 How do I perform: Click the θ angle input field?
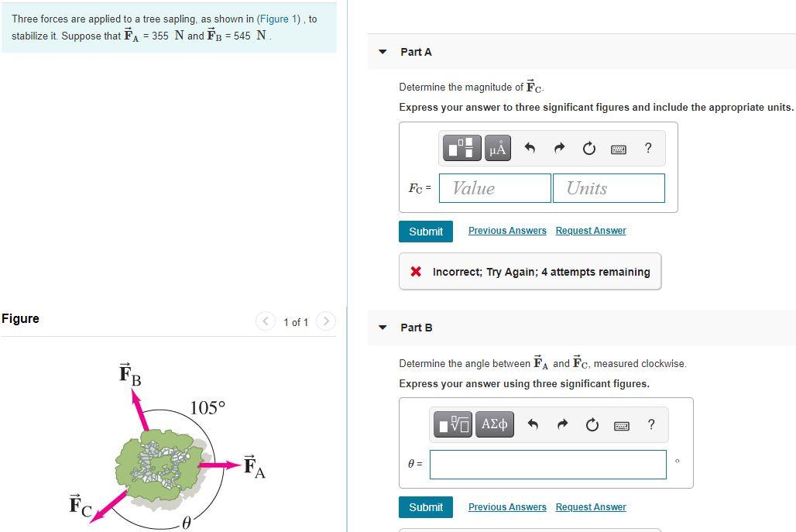[x=547, y=464]
